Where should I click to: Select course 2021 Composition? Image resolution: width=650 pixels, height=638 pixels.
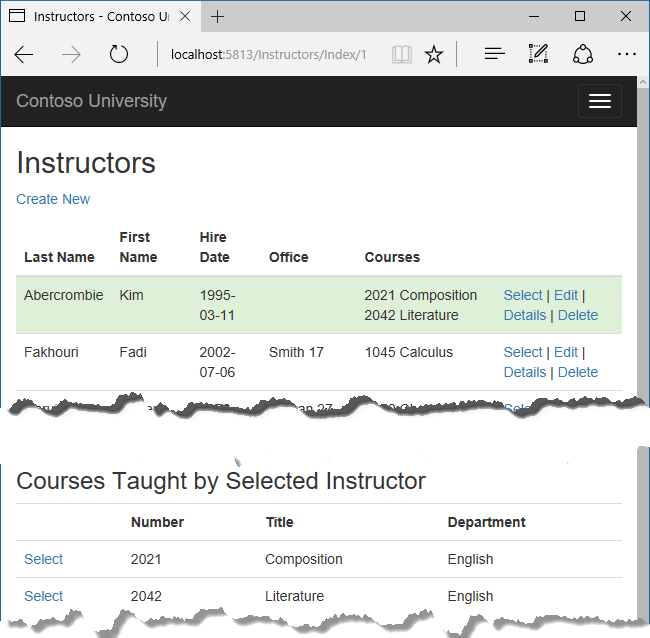tap(43, 559)
